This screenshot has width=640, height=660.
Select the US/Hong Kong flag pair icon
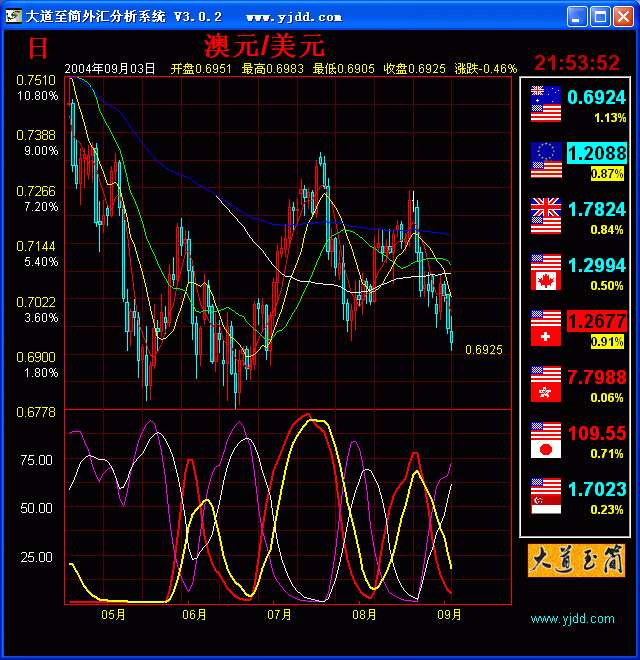click(546, 384)
